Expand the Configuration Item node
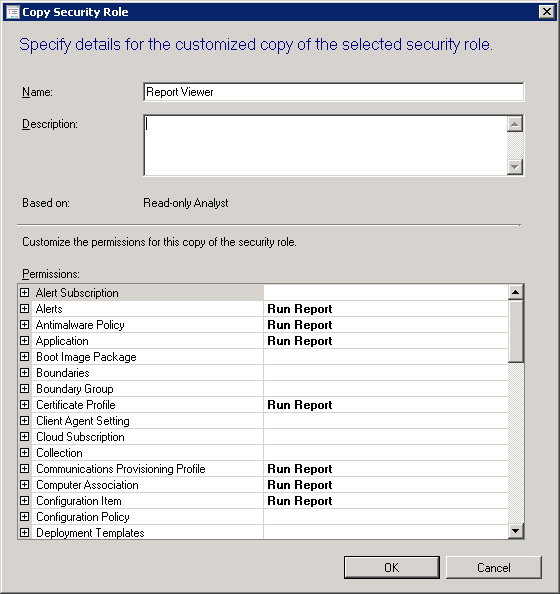The width and height of the screenshot is (560, 594). click(x=25, y=501)
